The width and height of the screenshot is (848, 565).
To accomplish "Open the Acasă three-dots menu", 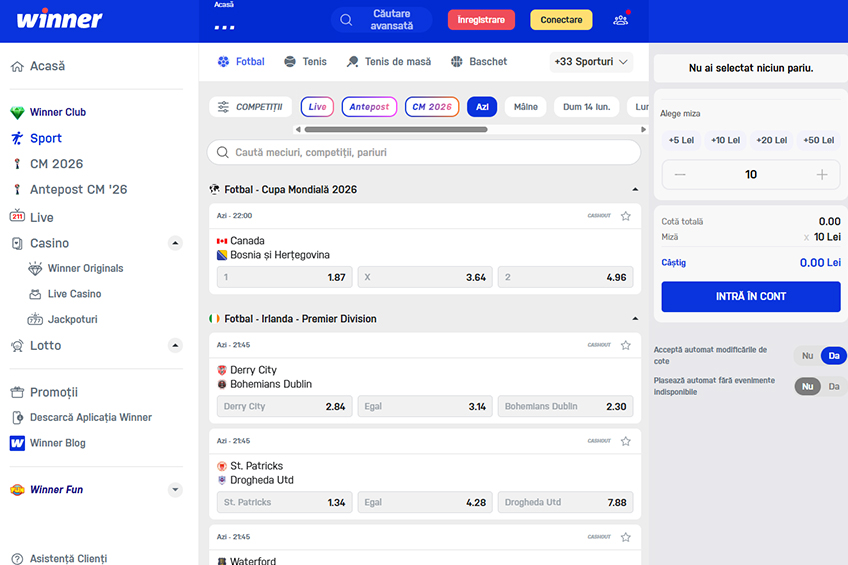I will click(x=224, y=27).
